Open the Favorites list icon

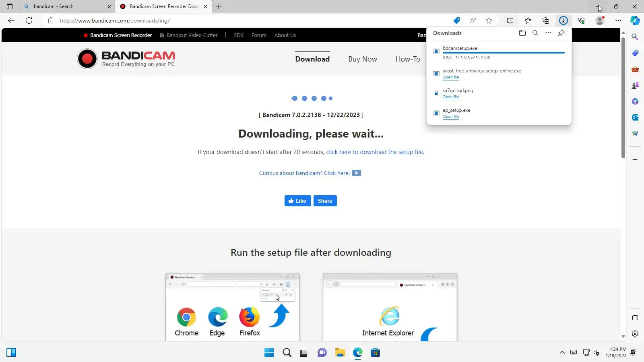click(528, 21)
